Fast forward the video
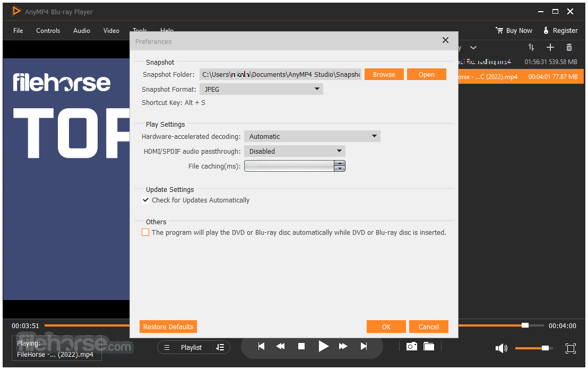The image size is (588, 370). tap(343, 346)
